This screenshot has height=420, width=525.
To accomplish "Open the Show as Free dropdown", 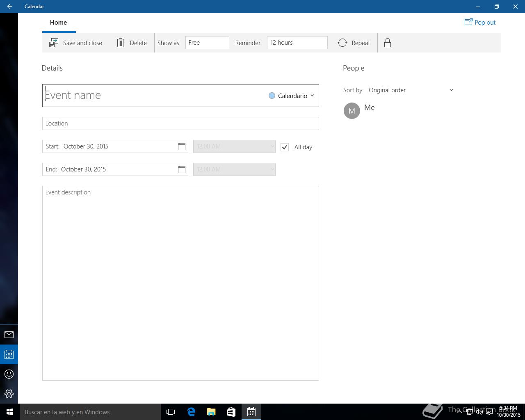I will tap(207, 43).
